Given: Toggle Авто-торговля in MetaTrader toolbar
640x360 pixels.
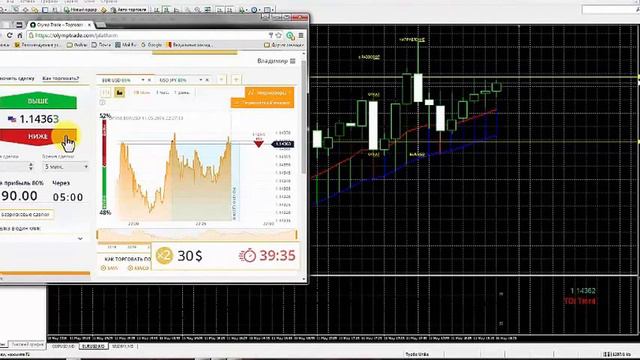Looking at the screenshot, I should tap(130, 9).
